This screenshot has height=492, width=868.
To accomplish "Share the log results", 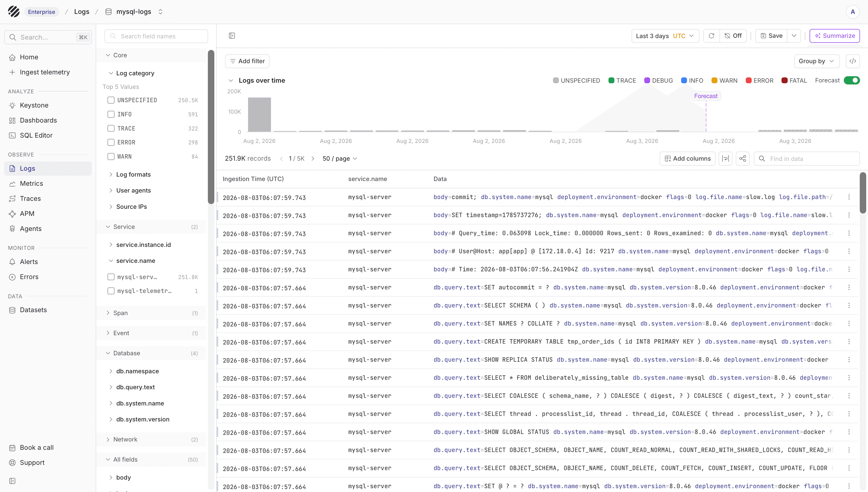I will [x=742, y=159].
